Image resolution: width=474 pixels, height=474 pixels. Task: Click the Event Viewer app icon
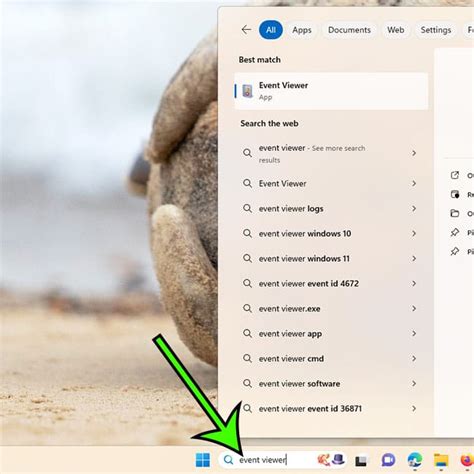pos(247,91)
